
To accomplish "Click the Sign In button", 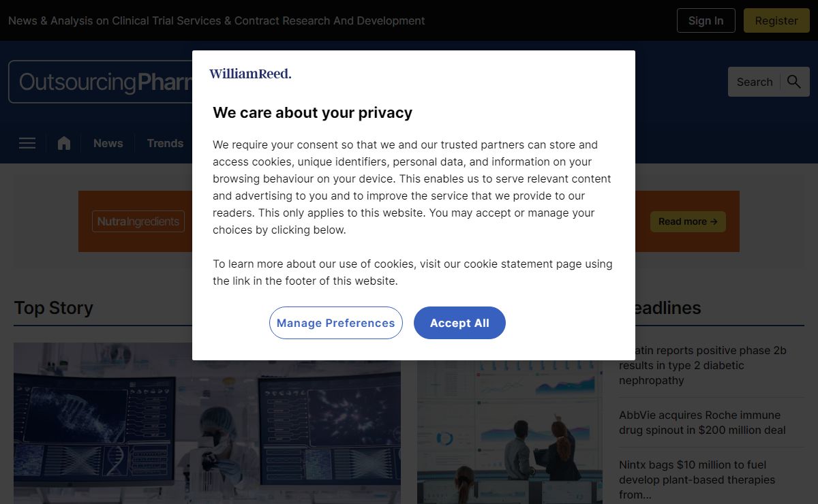I will 706,20.
